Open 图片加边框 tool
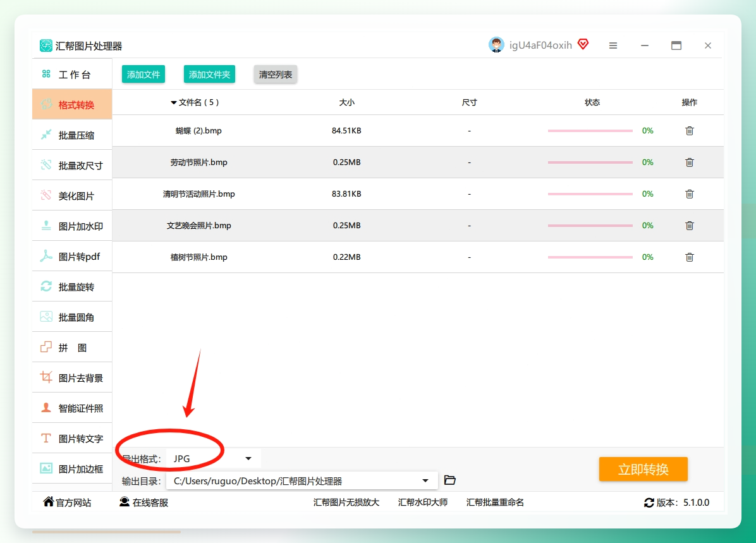 tap(72, 469)
